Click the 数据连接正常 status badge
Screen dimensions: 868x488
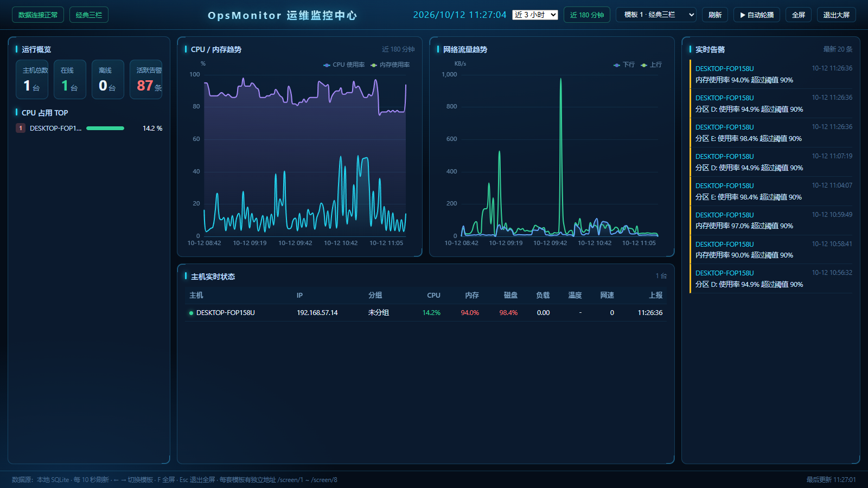(38, 15)
